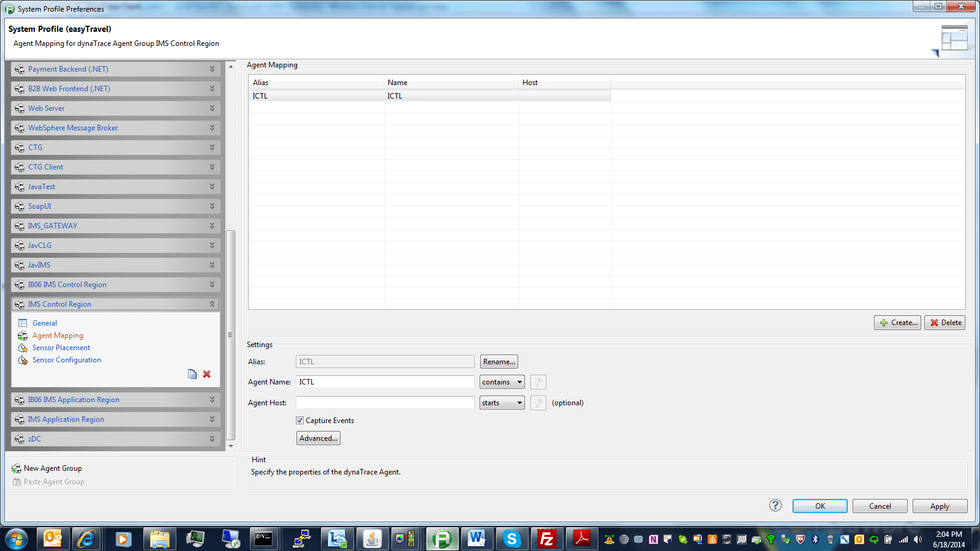
Task: Click the New Agent Group icon
Action: [x=17, y=468]
